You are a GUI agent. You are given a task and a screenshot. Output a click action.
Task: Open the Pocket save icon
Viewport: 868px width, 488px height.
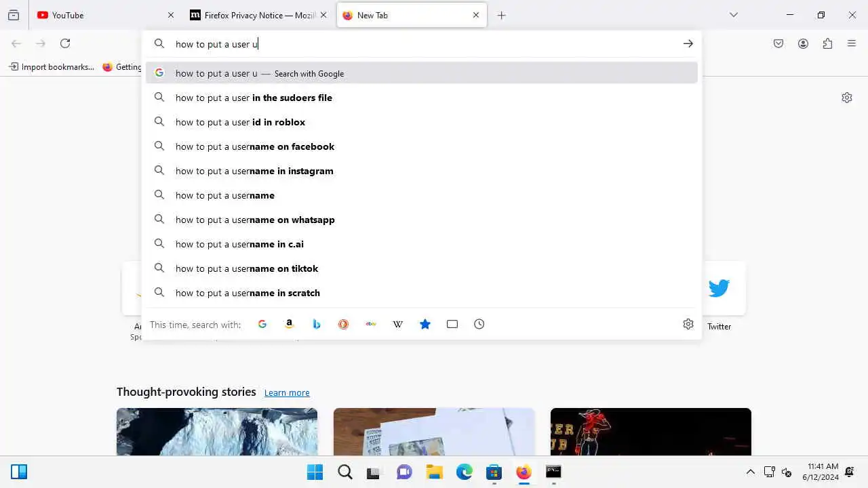click(x=778, y=43)
